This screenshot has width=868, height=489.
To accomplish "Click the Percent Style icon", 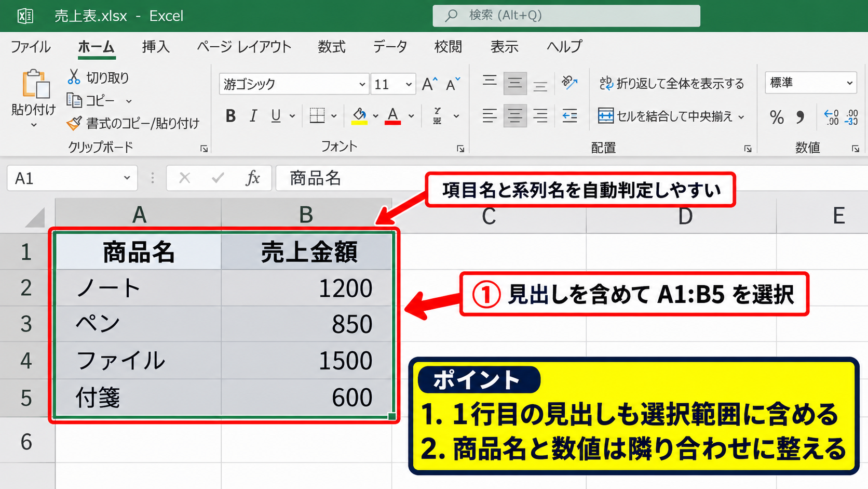I will 777,117.
